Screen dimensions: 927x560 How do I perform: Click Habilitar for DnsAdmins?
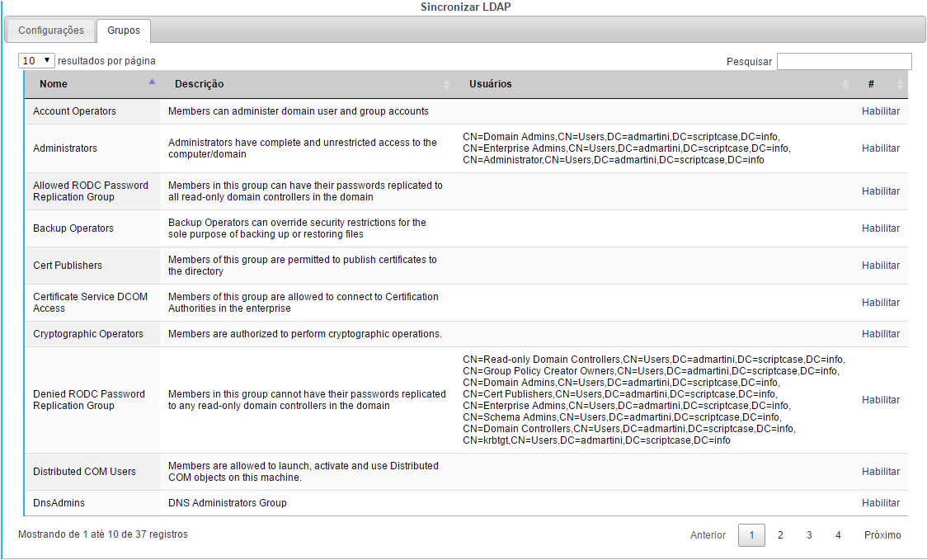pyautogui.click(x=880, y=503)
